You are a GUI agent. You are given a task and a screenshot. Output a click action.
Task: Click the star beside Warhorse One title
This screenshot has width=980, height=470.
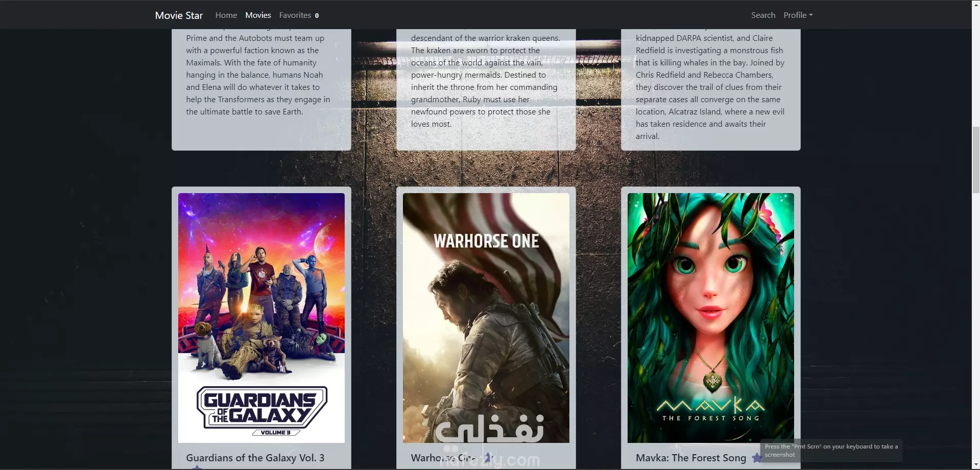pyautogui.click(x=487, y=458)
